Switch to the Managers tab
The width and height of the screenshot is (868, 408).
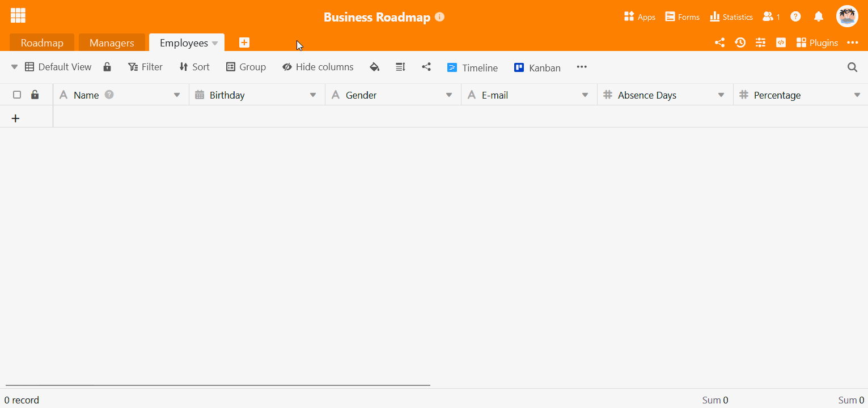112,43
